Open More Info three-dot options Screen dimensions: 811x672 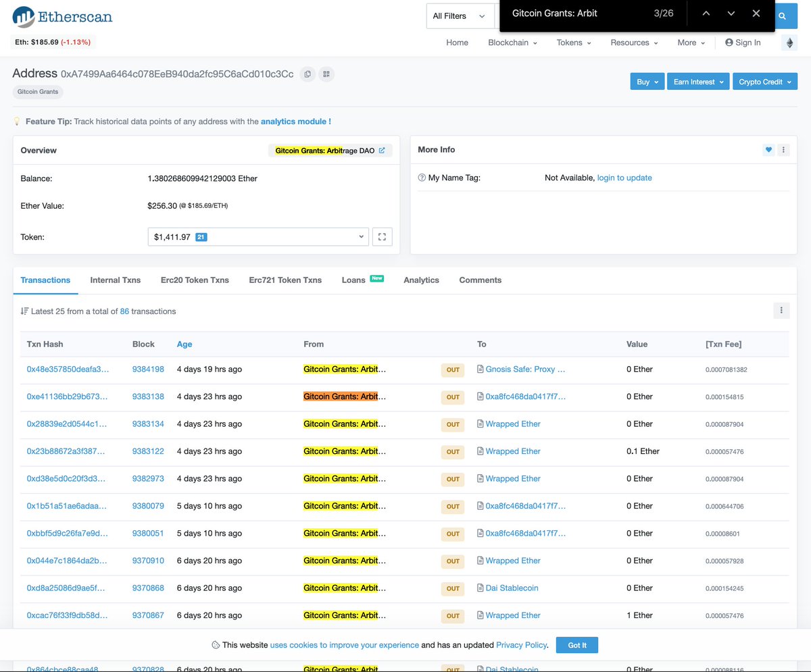783,150
